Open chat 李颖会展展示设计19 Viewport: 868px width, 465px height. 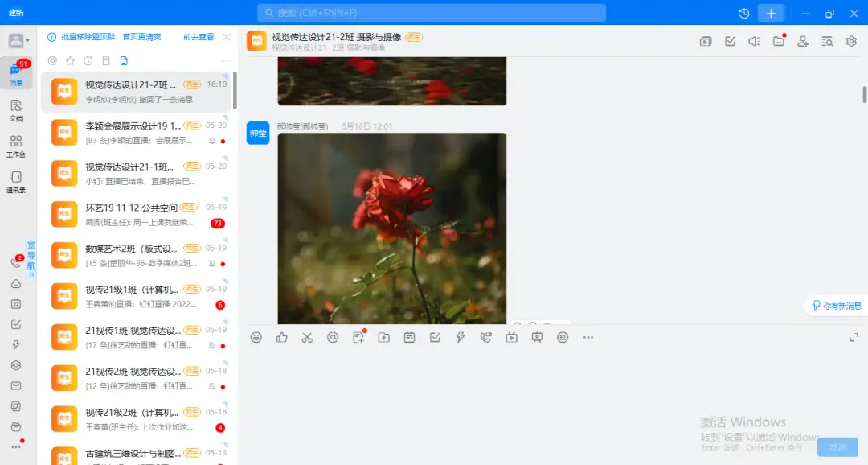(137, 133)
